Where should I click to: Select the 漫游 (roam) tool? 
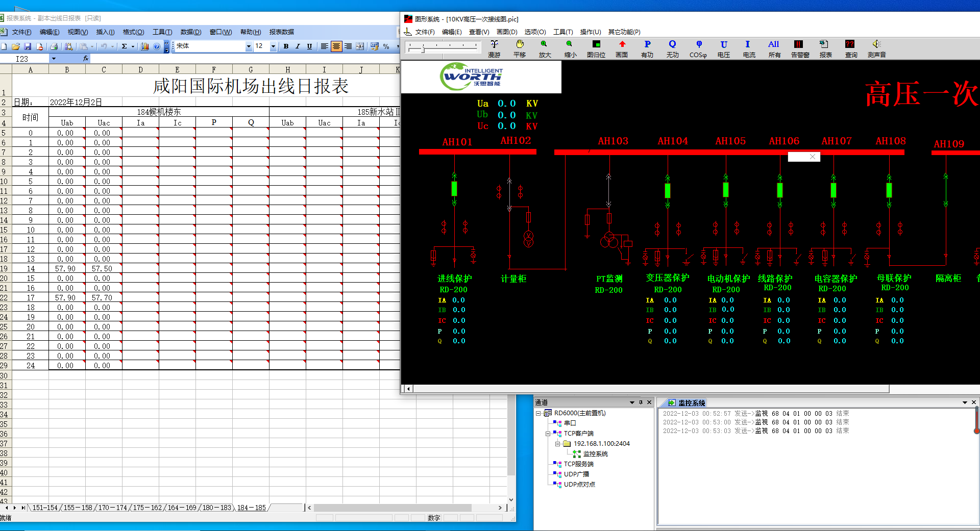(x=494, y=48)
